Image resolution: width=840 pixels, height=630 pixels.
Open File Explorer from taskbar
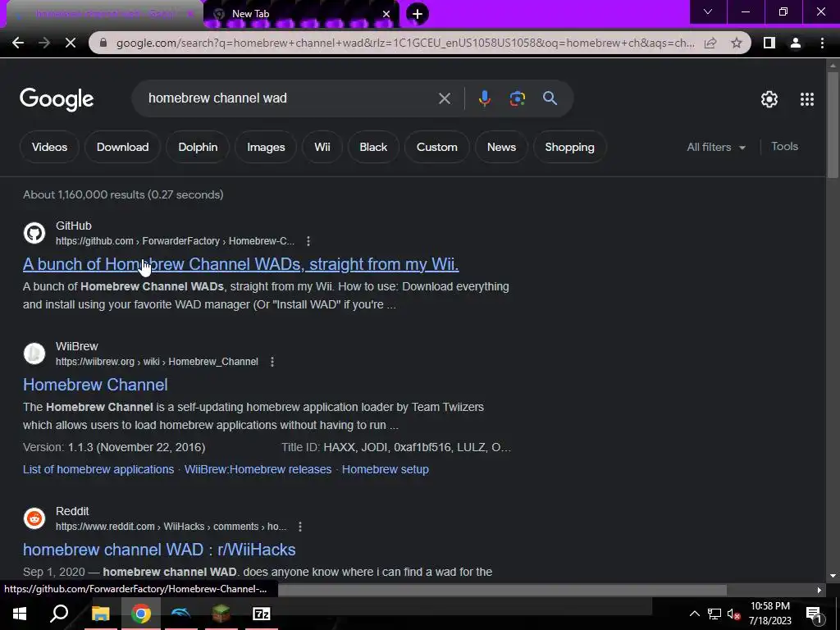click(x=100, y=614)
